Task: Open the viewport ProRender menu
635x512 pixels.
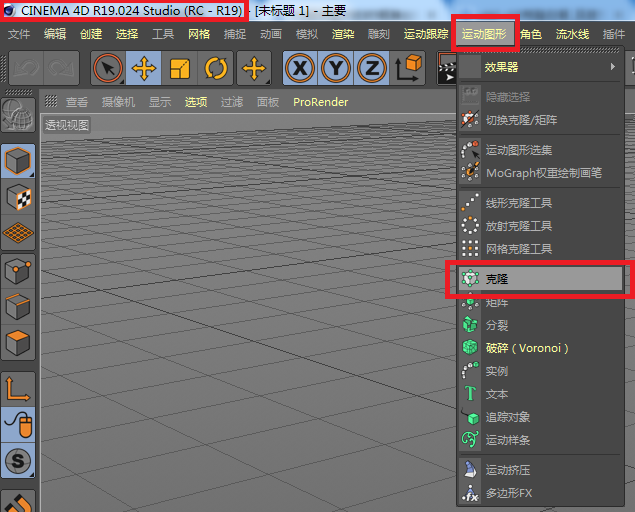Action: pos(320,102)
